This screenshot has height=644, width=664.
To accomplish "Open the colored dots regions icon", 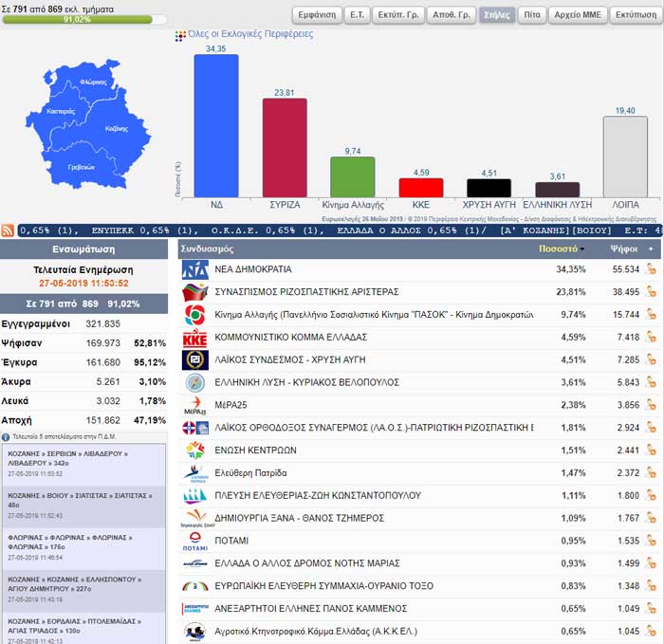I will coord(180,36).
